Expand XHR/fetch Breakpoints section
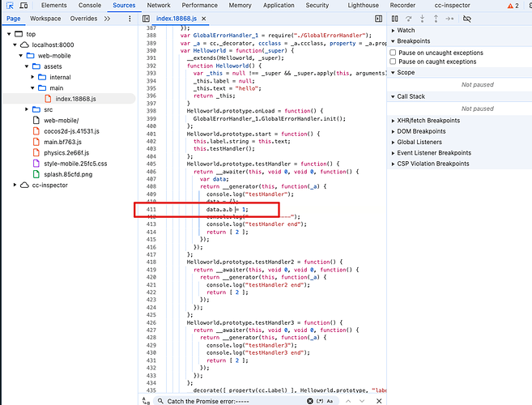532x405 pixels. pyautogui.click(x=394, y=121)
